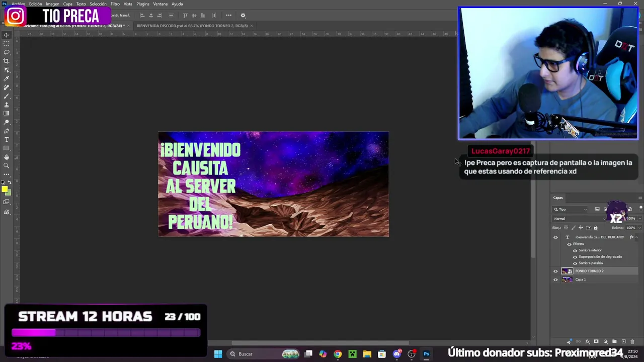The width and height of the screenshot is (644, 362).
Task: Filter layers by pixel layers icon
Action: (x=597, y=209)
